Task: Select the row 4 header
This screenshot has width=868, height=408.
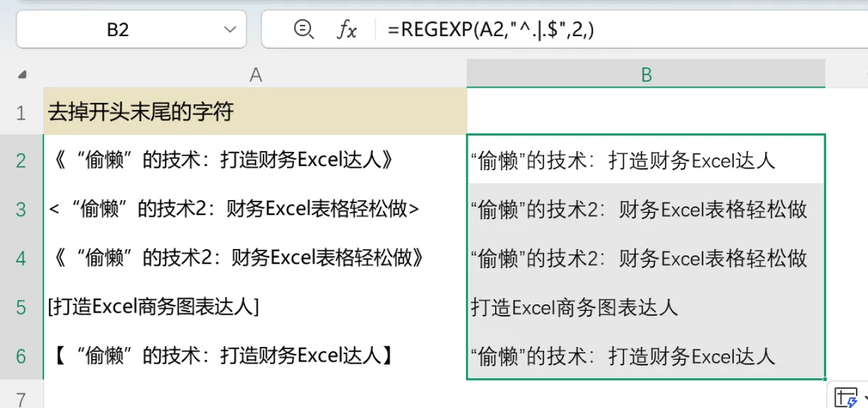Action: click(22, 258)
